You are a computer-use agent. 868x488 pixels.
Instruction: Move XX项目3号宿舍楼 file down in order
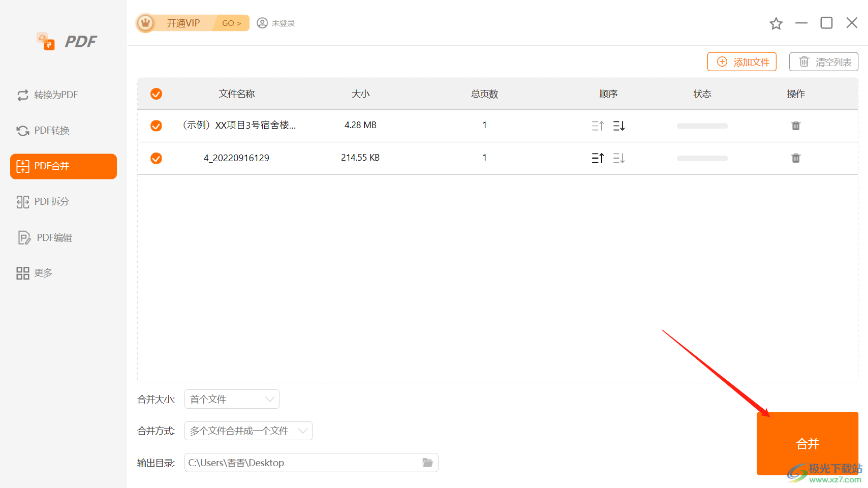[x=619, y=126]
